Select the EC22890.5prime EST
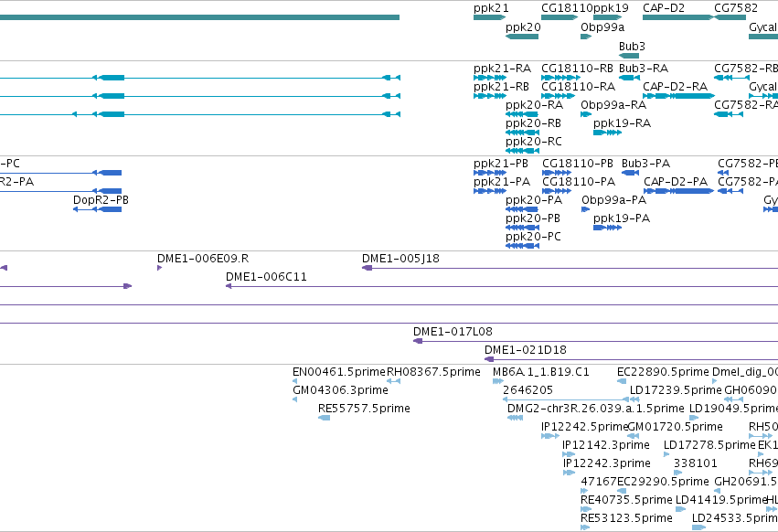The height and width of the screenshot is (532, 778). pos(621,381)
